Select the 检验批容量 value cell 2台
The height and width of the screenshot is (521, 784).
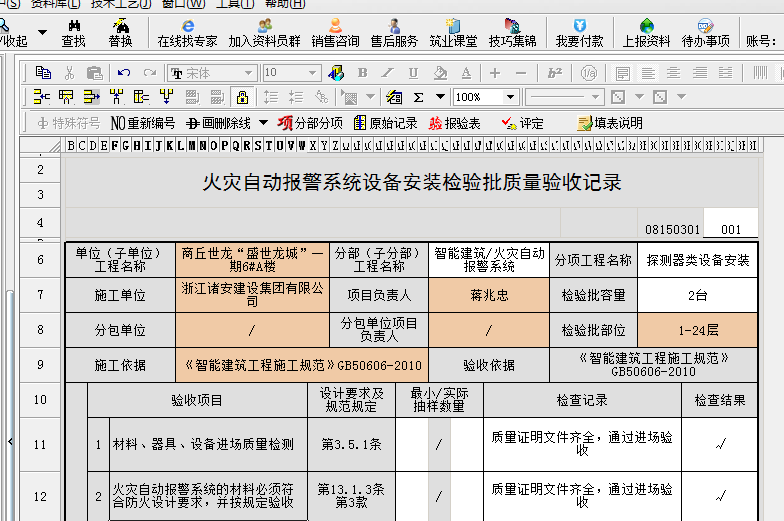coord(698,294)
